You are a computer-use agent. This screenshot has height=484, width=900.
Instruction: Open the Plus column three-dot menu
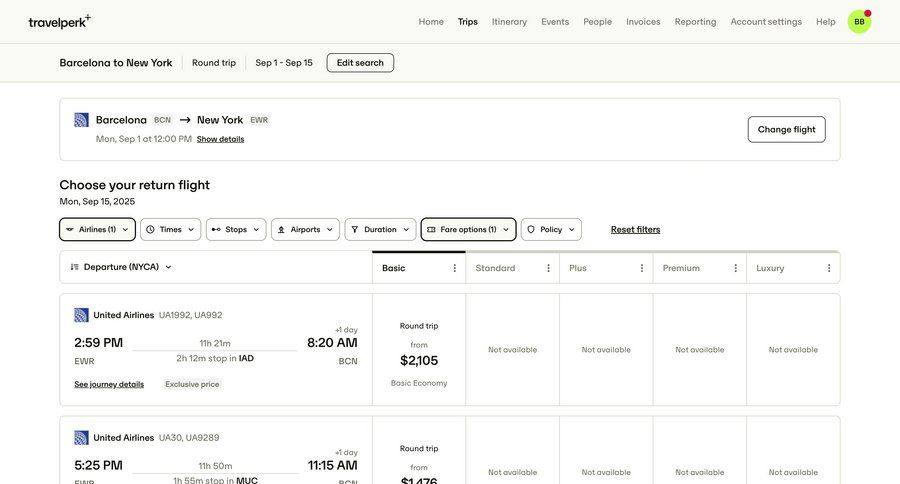click(642, 268)
